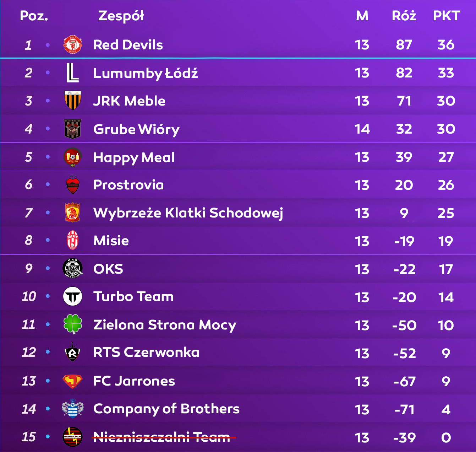Click the Zespół column header

(x=121, y=16)
